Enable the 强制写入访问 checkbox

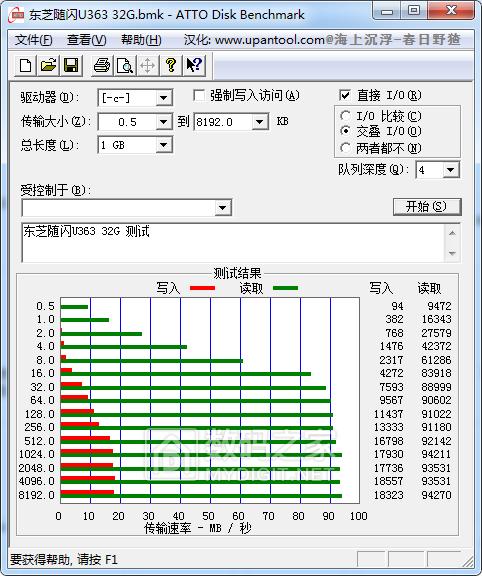click(x=199, y=96)
